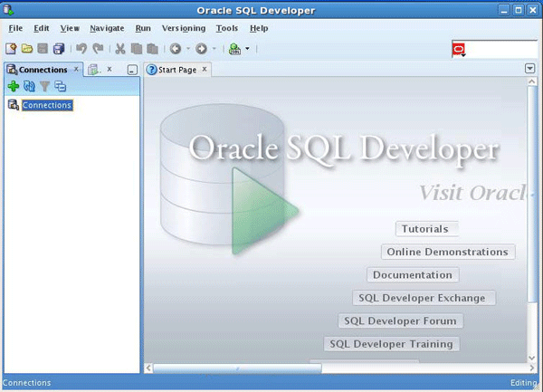
Task: Redo using the toolbar arrow
Action: tap(98, 49)
